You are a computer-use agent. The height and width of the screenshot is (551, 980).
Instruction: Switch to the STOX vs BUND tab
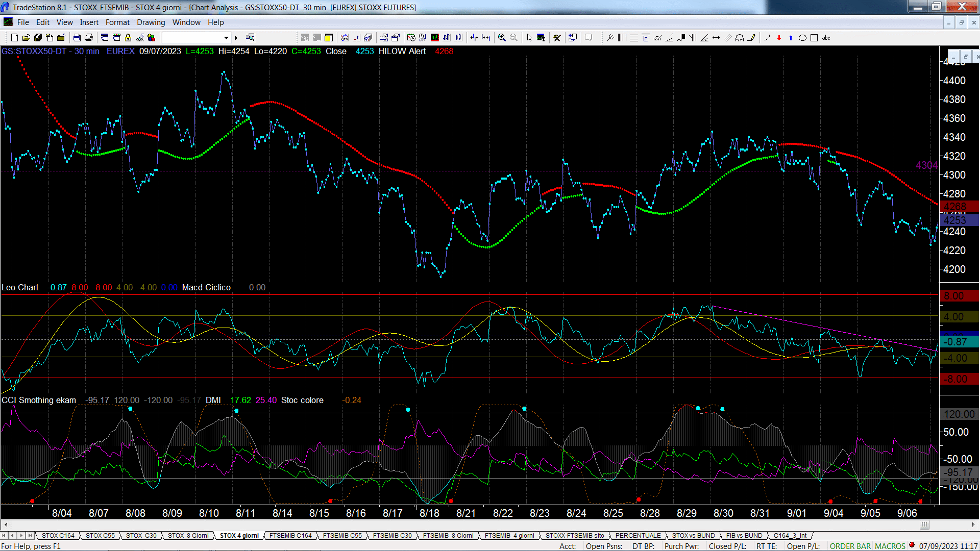coord(694,536)
